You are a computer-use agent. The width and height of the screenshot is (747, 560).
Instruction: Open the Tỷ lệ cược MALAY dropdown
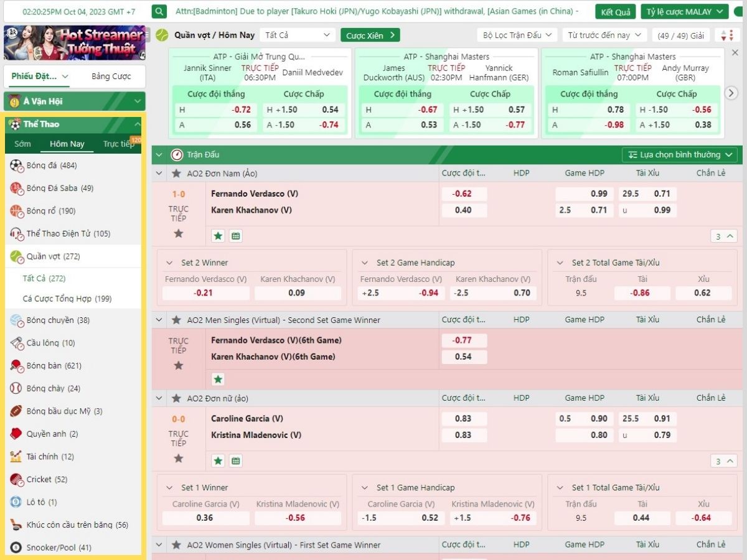pyautogui.click(x=684, y=12)
